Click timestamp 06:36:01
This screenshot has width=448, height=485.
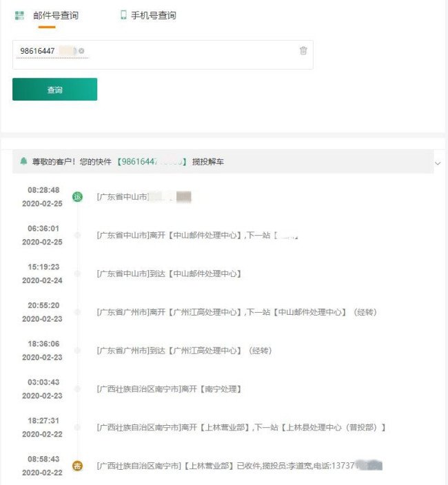pyautogui.click(x=43, y=229)
